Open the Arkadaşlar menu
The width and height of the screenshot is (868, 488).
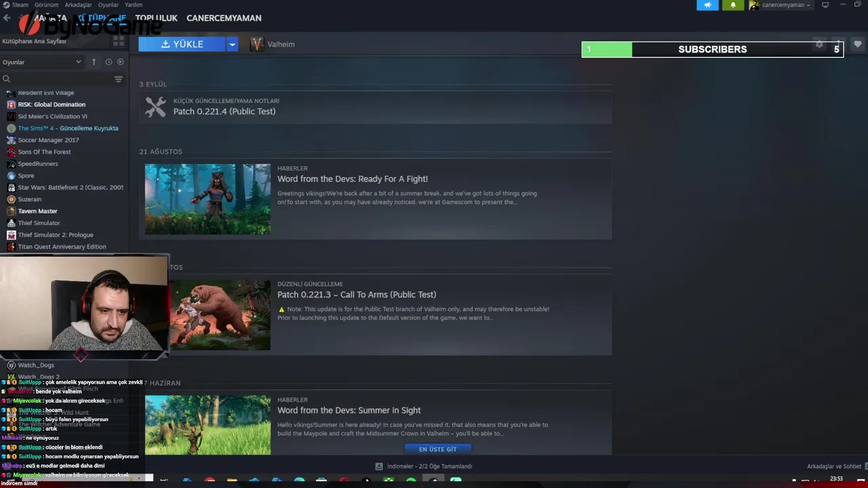(78, 5)
